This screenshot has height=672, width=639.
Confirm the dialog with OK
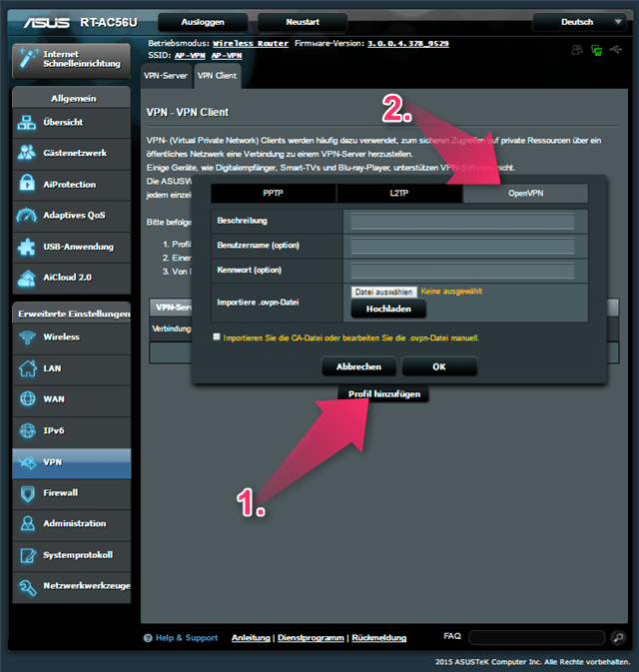439,366
